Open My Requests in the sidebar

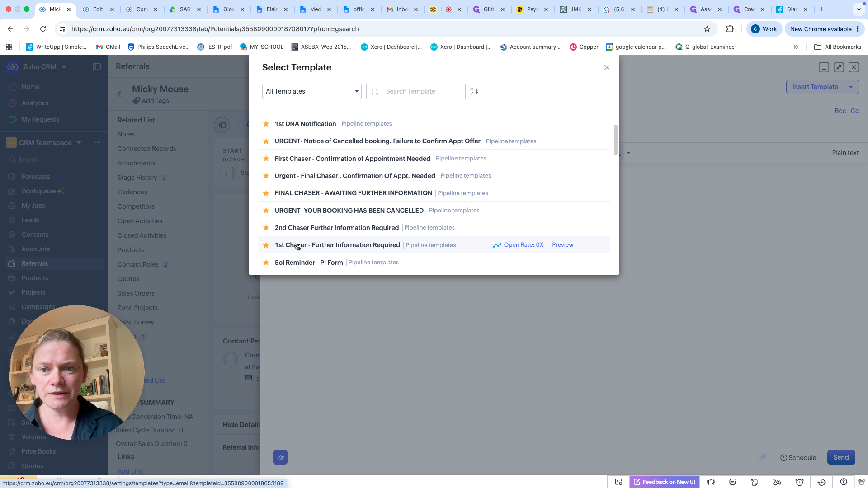(x=40, y=119)
